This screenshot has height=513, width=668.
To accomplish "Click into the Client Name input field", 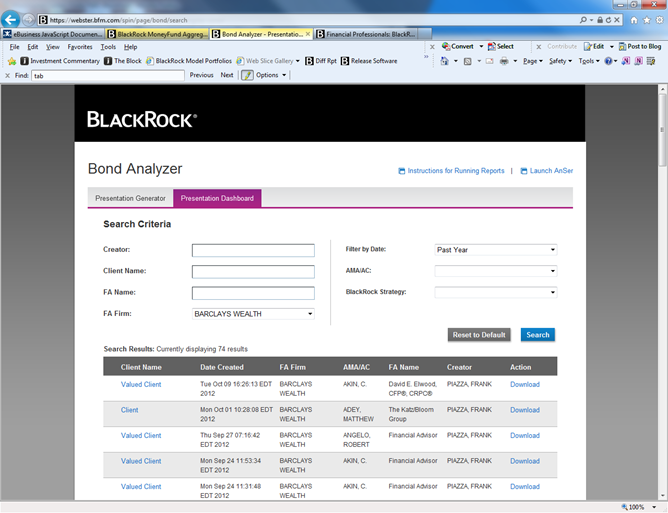I will tap(253, 272).
